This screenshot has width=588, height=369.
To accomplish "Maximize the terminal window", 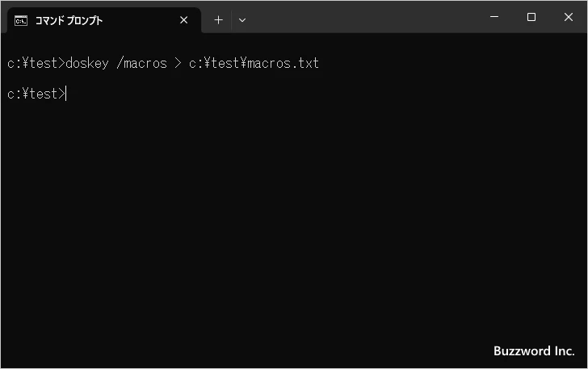I will [x=531, y=17].
